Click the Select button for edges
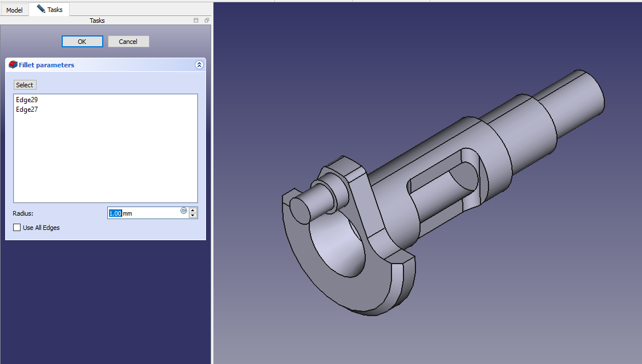The image size is (642, 364). click(x=25, y=85)
